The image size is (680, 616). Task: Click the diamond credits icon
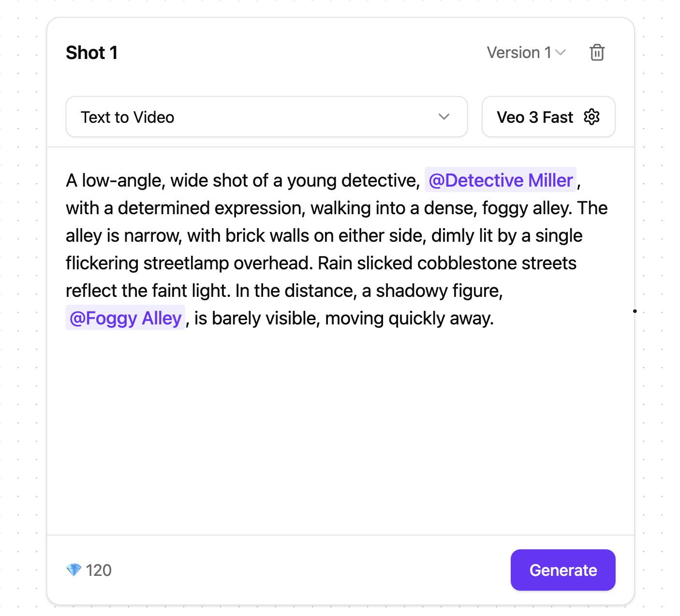[x=74, y=570]
